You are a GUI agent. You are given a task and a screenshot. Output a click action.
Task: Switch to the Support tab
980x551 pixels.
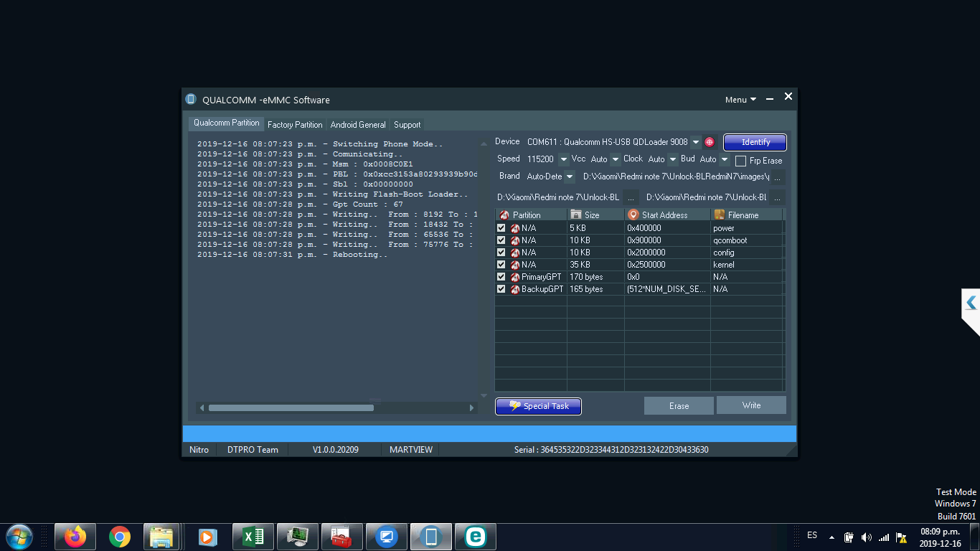(x=407, y=125)
